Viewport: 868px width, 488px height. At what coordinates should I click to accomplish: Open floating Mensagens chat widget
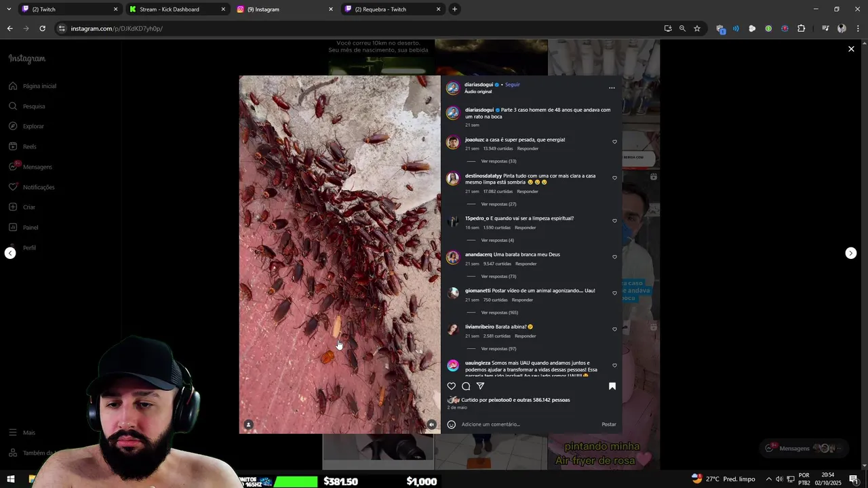click(x=804, y=448)
